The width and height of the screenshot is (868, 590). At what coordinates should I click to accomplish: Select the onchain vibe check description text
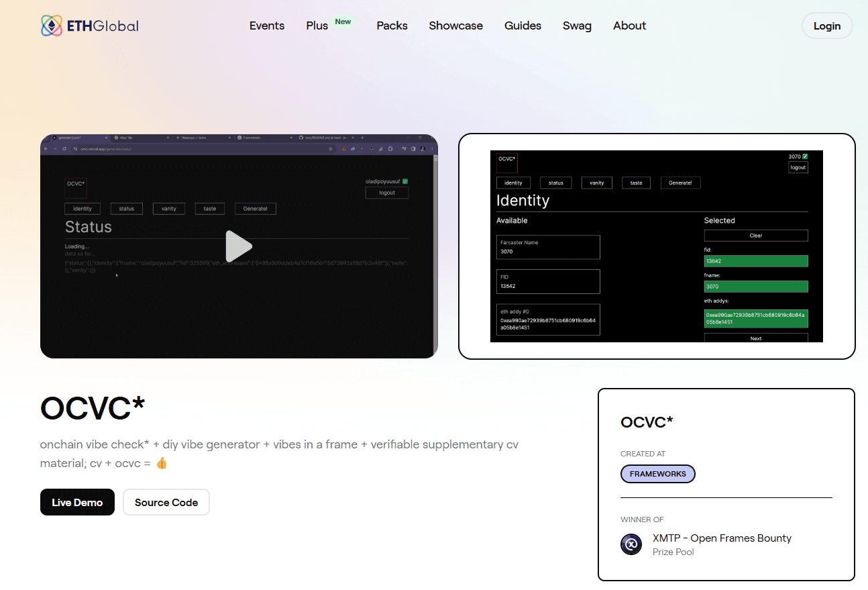(279, 454)
